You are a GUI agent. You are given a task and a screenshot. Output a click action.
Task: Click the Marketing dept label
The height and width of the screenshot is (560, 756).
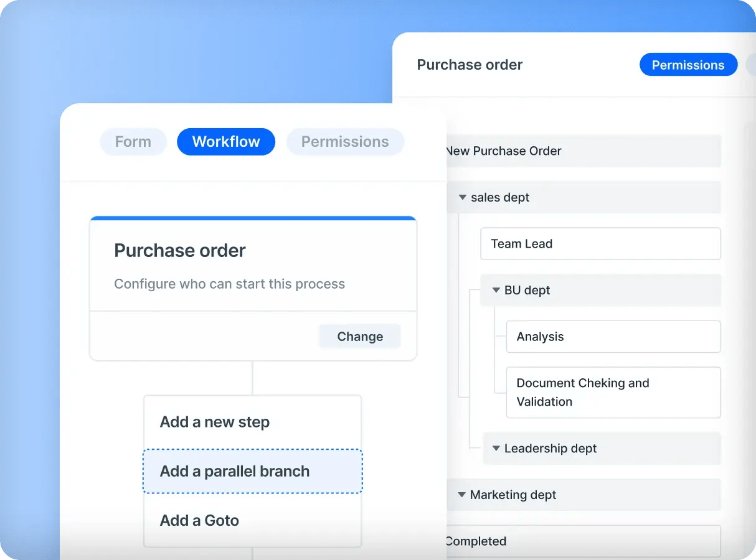coord(513,495)
